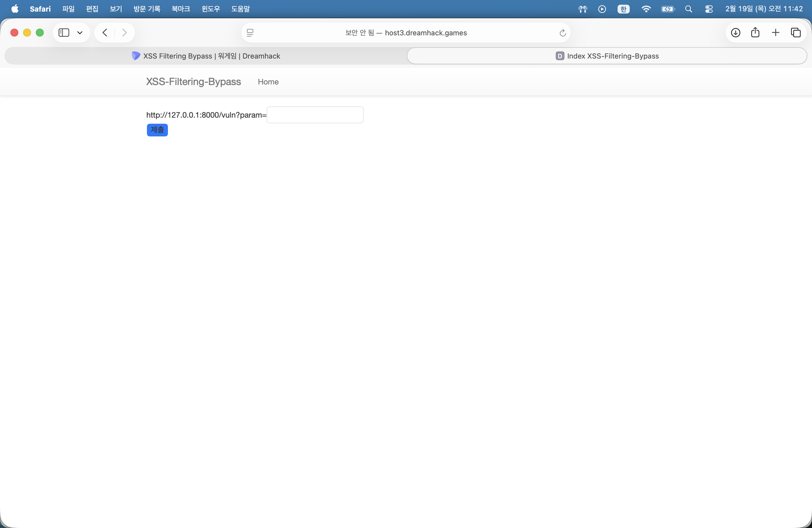
Task: Reload the page with the refresh icon
Action: (563, 33)
